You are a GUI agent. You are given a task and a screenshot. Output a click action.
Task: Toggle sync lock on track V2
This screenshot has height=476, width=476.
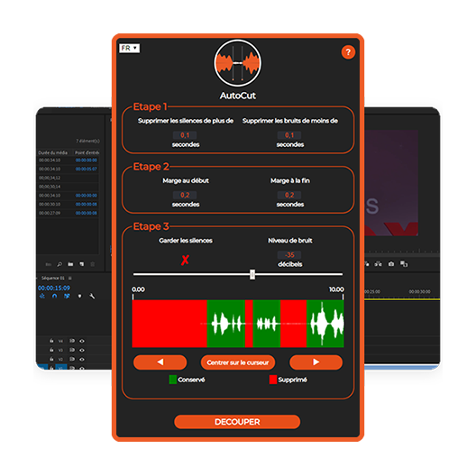pos(72,359)
